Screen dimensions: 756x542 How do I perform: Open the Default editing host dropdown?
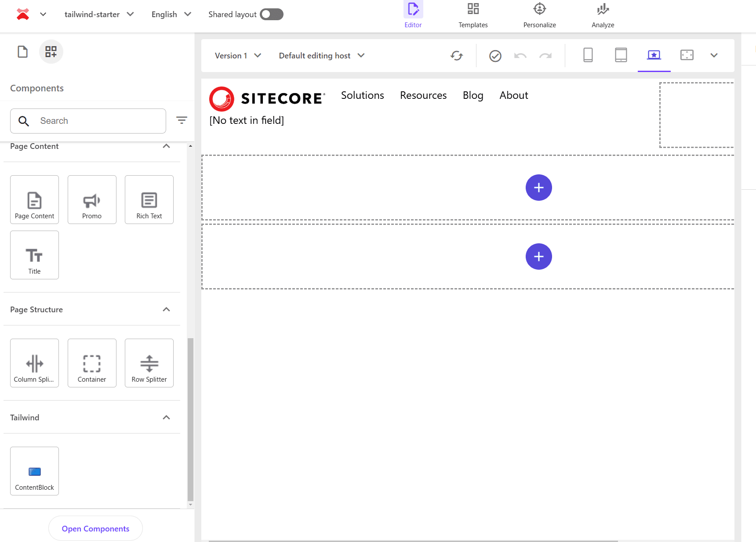(x=321, y=56)
